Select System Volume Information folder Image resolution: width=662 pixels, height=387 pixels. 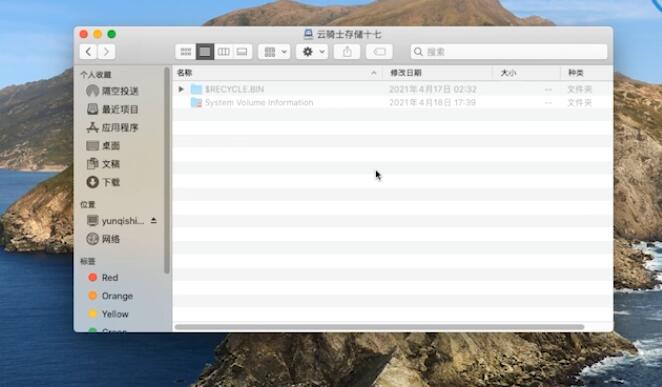[x=393, y=103]
